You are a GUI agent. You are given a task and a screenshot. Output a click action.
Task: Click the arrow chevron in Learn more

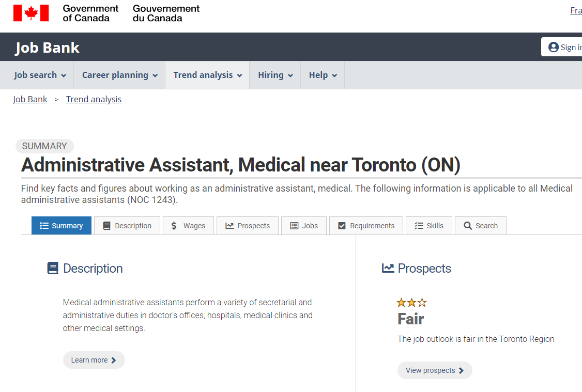tap(114, 360)
